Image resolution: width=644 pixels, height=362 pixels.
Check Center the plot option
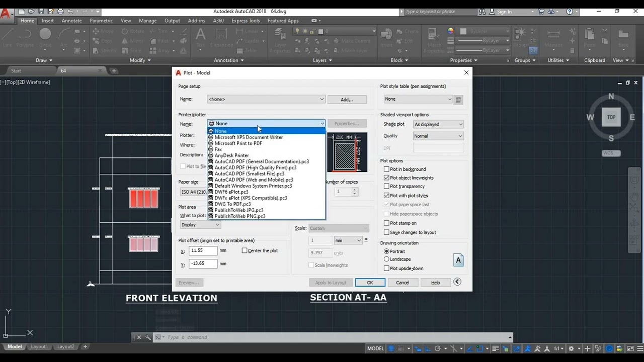pyautogui.click(x=245, y=250)
